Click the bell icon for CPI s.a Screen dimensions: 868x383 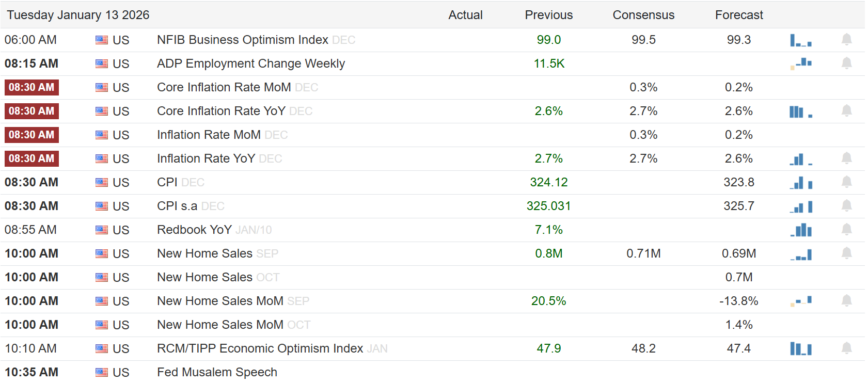tap(846, 206)
